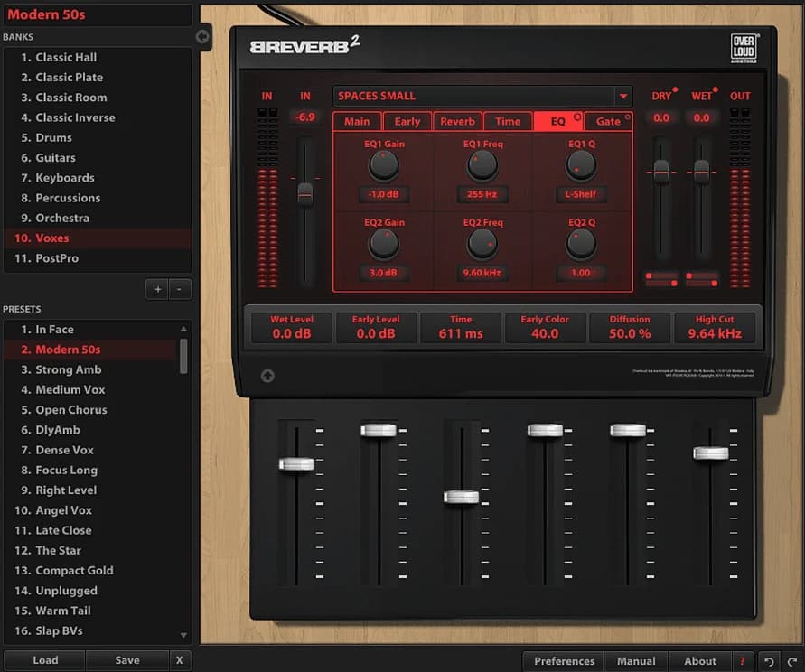Click the Preferences button
Viewport: 805px width, 672px height.
point(562,660)
